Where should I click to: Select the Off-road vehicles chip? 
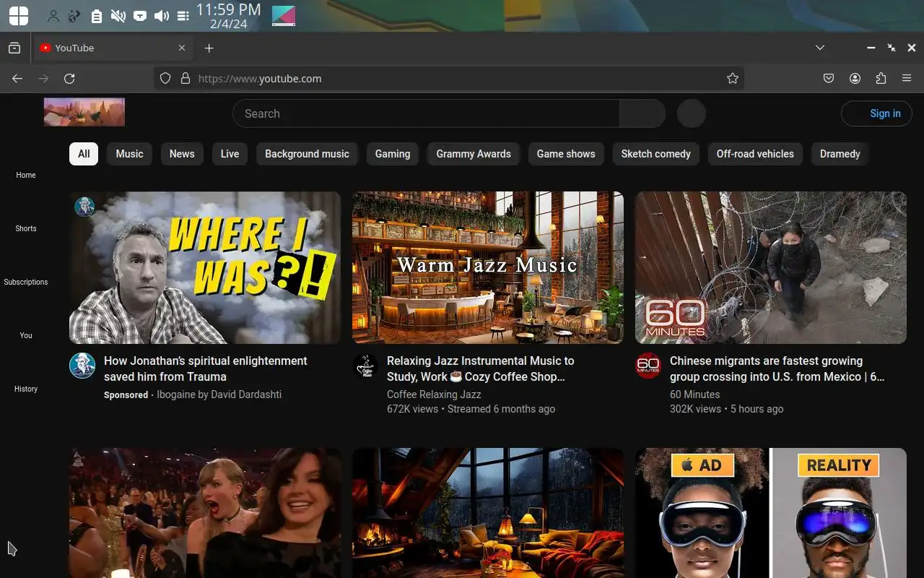755,154
